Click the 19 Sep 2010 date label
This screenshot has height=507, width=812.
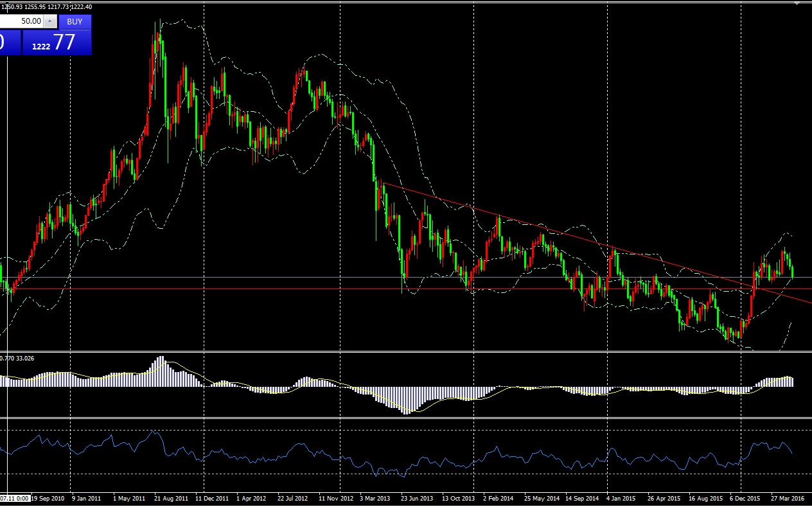[x=47, y=498]
